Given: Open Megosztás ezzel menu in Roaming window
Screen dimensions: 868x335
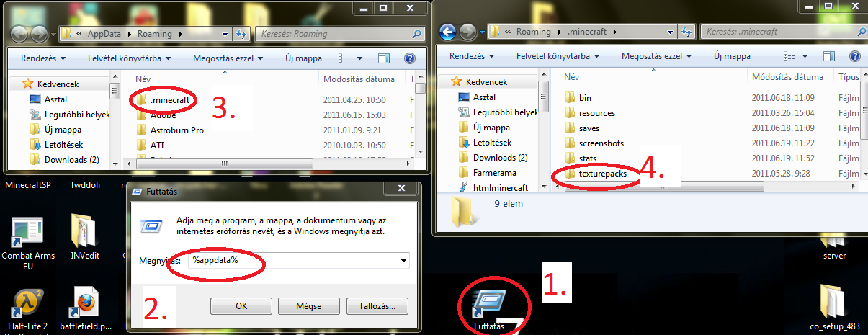Looking at the screenshot, I should tap(228, 58).
